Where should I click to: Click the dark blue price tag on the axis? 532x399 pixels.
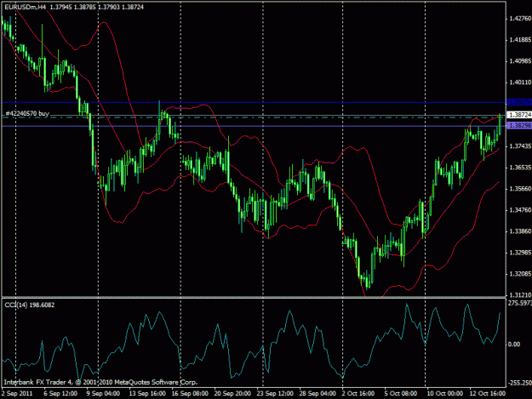[519, 102]
